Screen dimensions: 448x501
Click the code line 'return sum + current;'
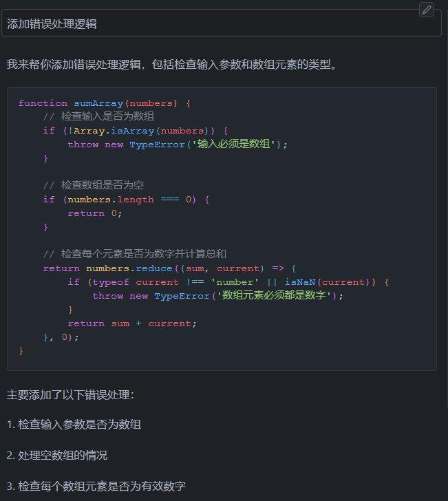tap(132, 323)
